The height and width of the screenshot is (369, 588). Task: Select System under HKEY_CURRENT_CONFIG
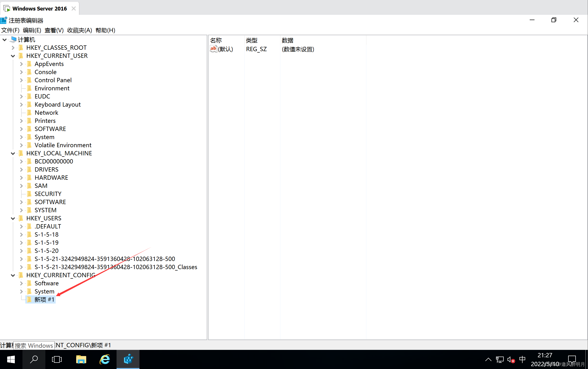point(44,291)
